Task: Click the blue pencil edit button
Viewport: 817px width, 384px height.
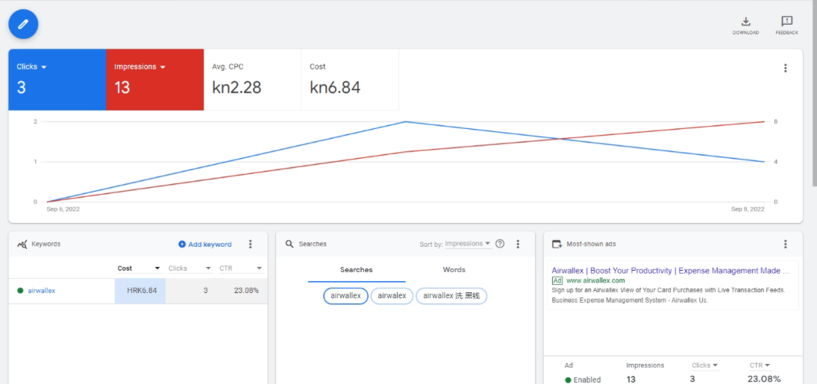Action: (x=23, y=24)
